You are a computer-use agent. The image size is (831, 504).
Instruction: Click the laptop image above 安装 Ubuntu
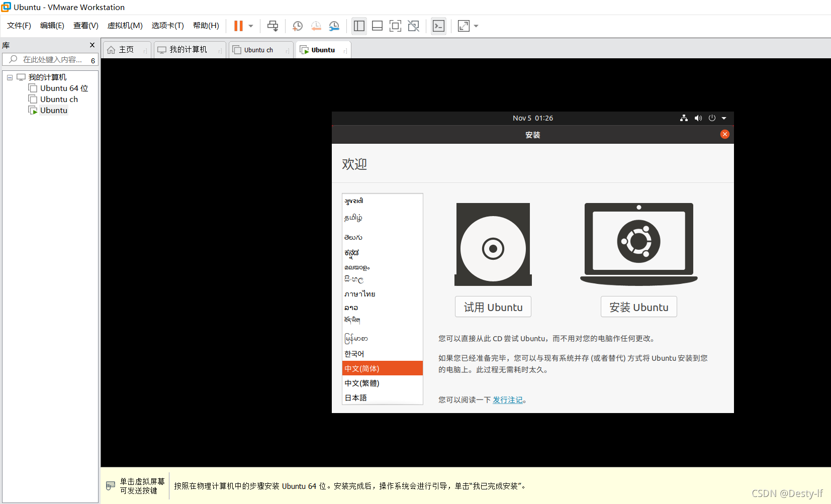[x=639, y=245]
